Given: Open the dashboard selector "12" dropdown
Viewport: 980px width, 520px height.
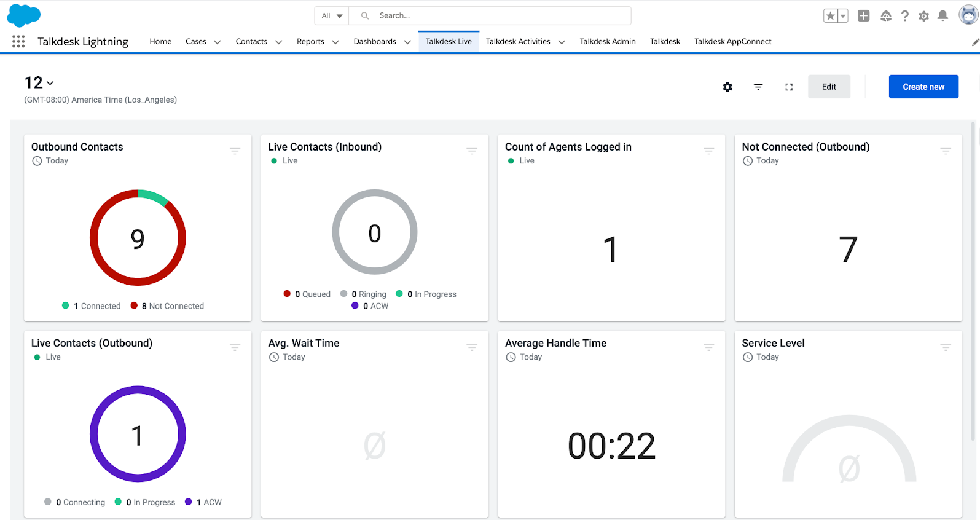Looking at the screenshot, I should [x=39, y=82].
